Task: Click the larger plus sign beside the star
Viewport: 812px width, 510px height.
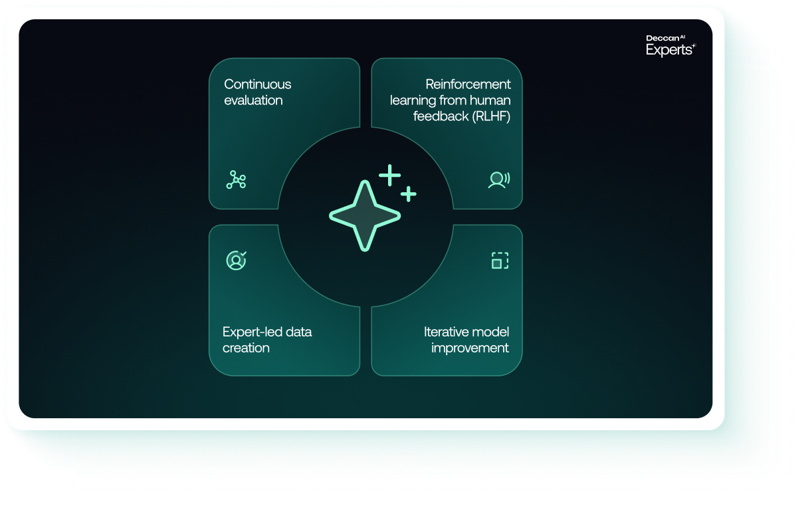Action: pos(390,176)
